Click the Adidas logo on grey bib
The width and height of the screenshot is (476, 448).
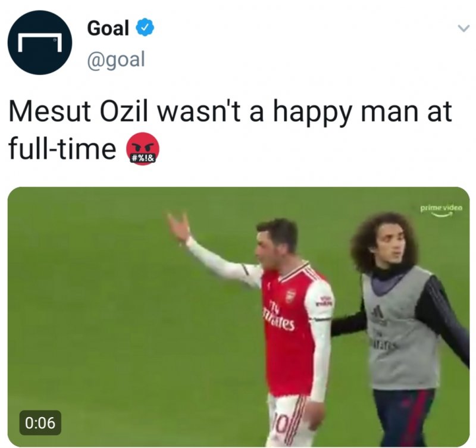click(378, 312)
